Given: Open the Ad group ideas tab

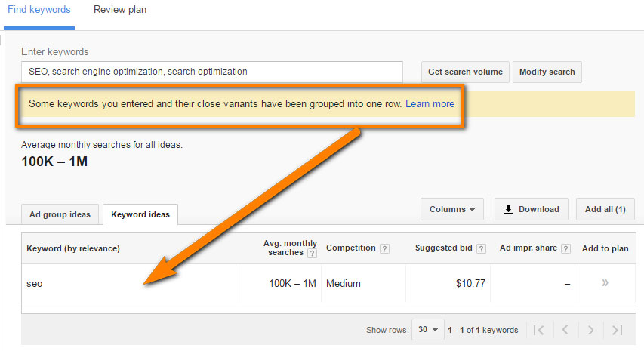Looking at the screenshot, I should (x=60, y=214).
